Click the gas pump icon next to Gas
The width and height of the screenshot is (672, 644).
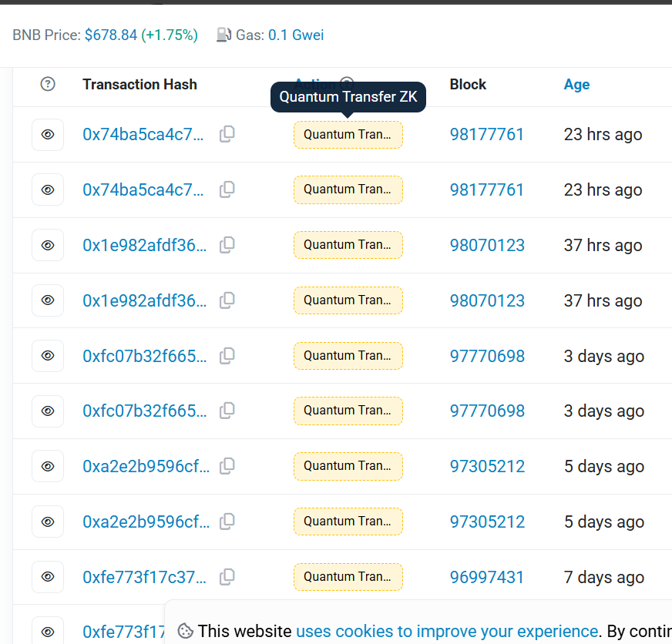tap(223, 35)
